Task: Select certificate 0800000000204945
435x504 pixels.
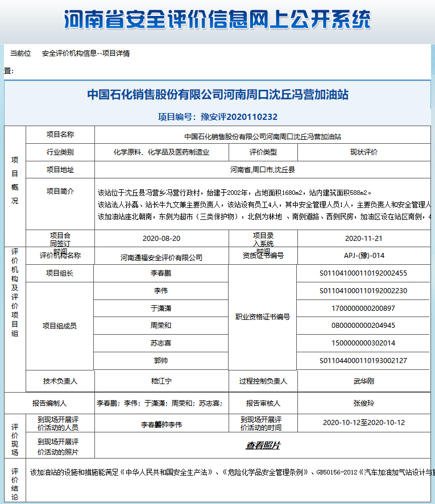Action: [363, 326]
